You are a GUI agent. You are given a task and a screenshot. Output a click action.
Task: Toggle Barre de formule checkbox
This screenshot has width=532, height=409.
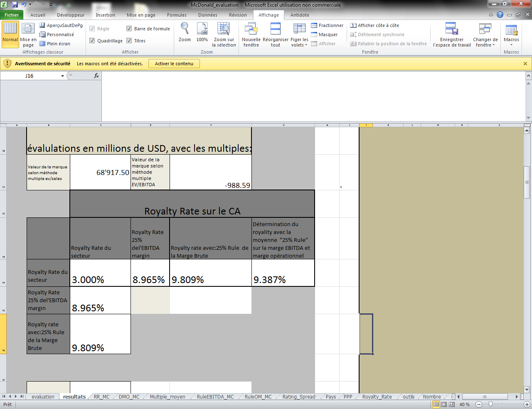129,29
